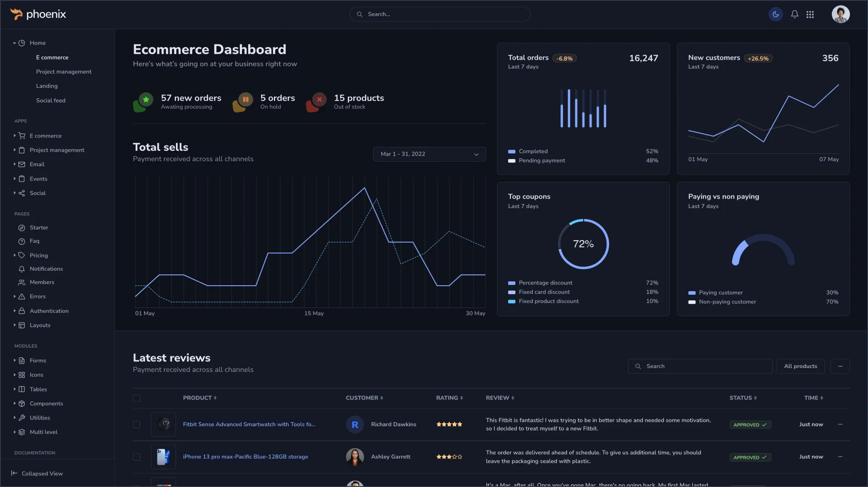Open the nine-dot apps grid
This screenshot has height=487, width=868.
pos(810,14)
